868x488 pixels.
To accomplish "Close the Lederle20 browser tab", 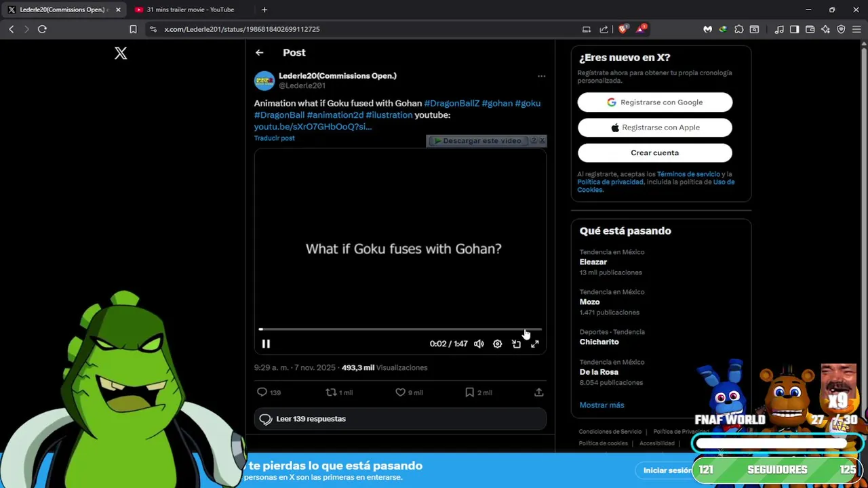I will 118,9.
